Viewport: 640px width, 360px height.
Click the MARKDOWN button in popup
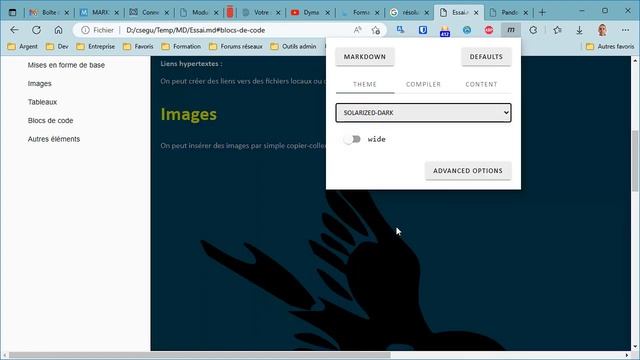click(x=365, y=57)
